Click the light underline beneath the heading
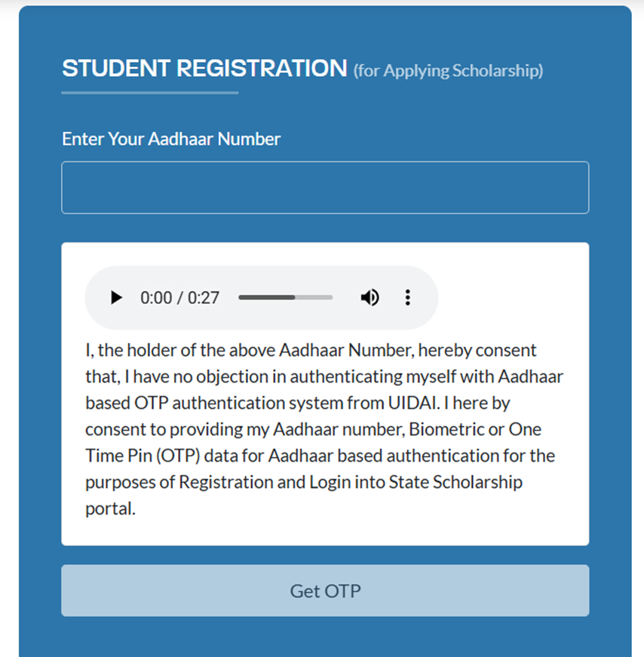The width and height of the screenshot is (644, 657). click(150, 93)
